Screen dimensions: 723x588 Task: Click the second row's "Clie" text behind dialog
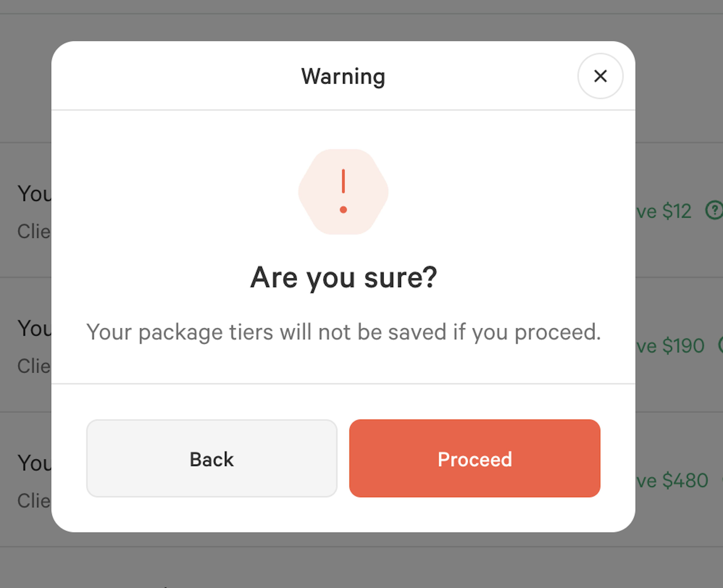[x=34, y=366]
